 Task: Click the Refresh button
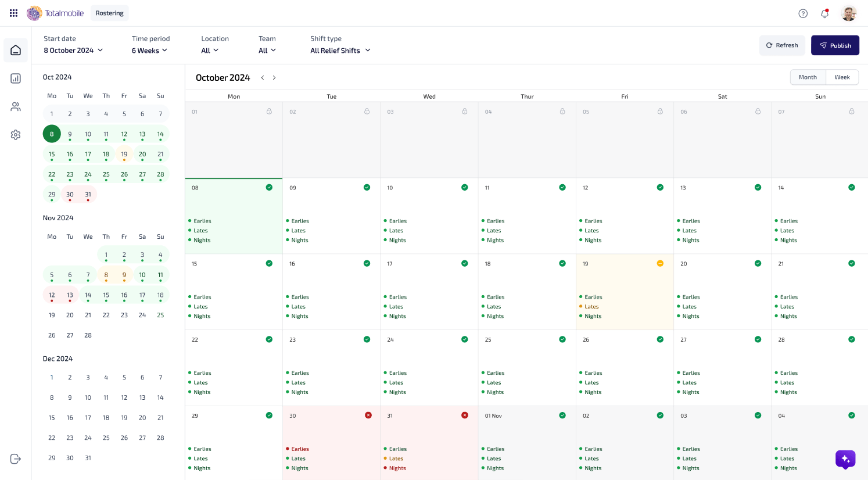click(782, 45)
